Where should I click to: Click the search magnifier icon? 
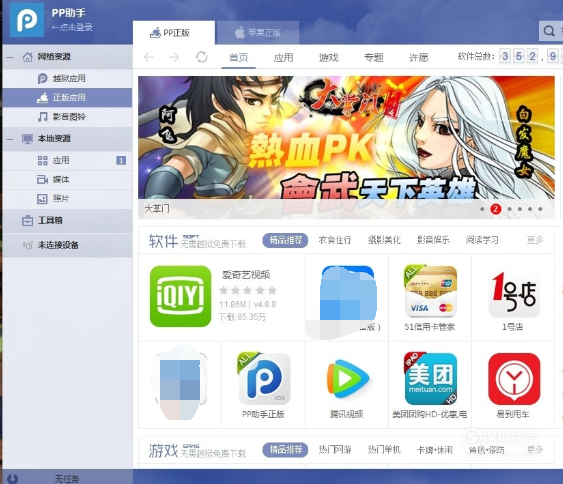pos(549,31)
